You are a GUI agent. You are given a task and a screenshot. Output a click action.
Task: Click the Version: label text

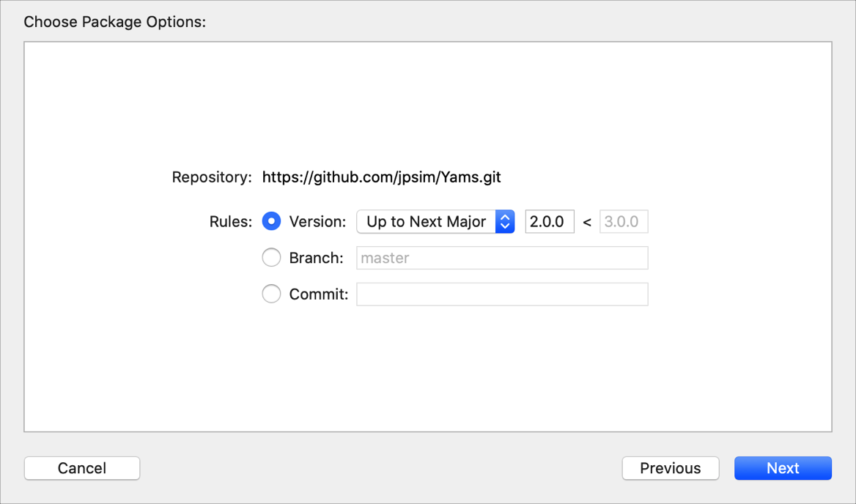317,221
